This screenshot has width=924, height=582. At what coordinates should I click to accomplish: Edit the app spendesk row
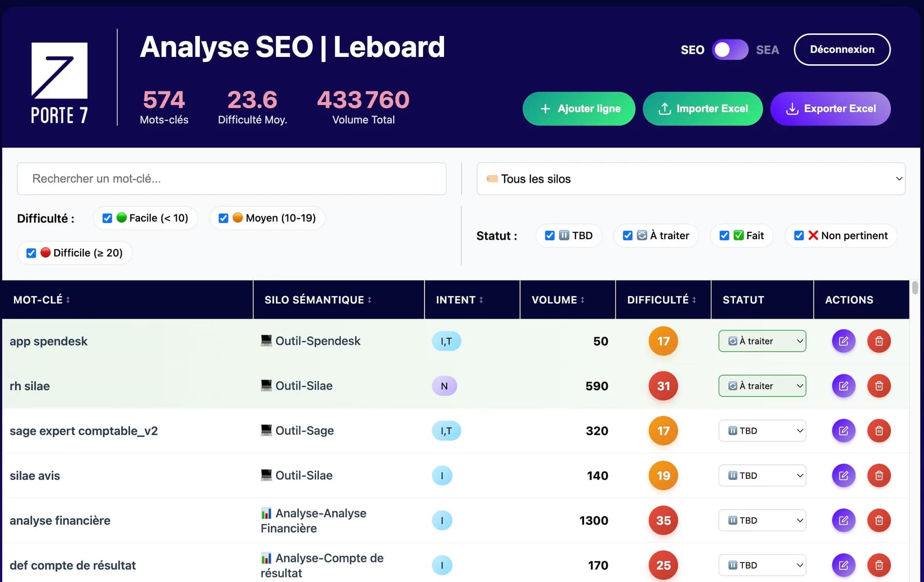coord(843,341)
